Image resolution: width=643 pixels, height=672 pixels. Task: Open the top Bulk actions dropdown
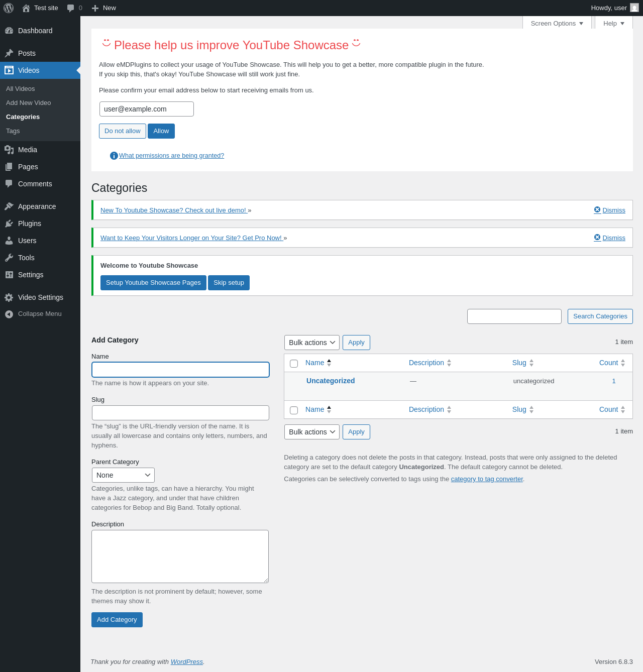[x=312, y=343]
